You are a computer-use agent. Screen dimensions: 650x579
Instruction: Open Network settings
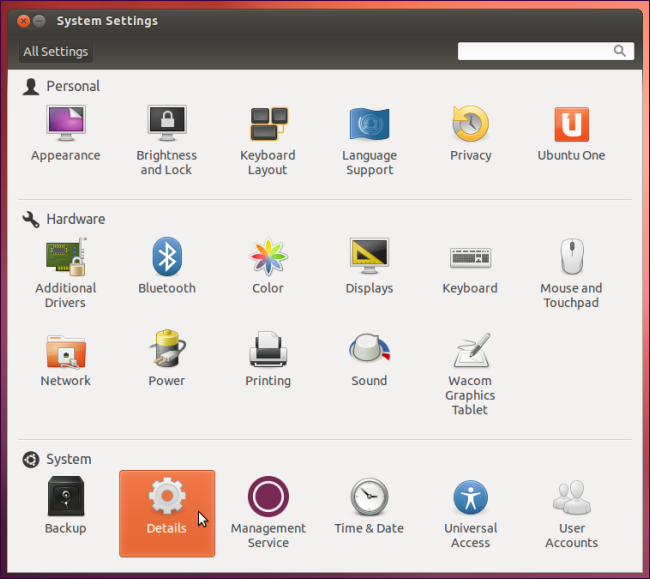[65, 360]
